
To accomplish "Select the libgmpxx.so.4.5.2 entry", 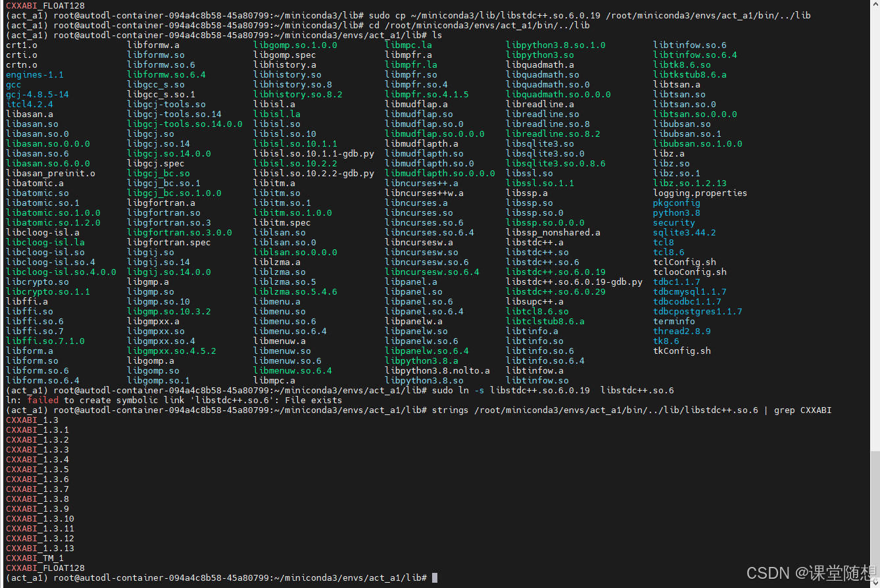I will click(x=172, y=351).
